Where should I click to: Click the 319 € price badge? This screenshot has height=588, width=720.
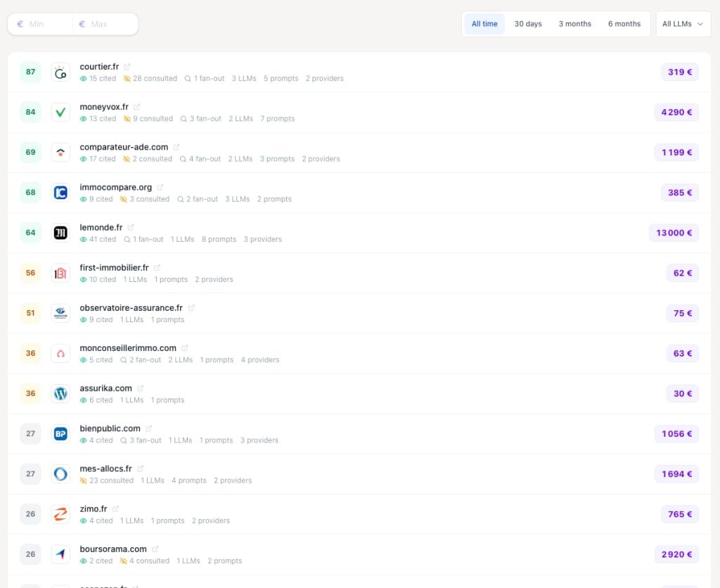click(x=680, y=72)
